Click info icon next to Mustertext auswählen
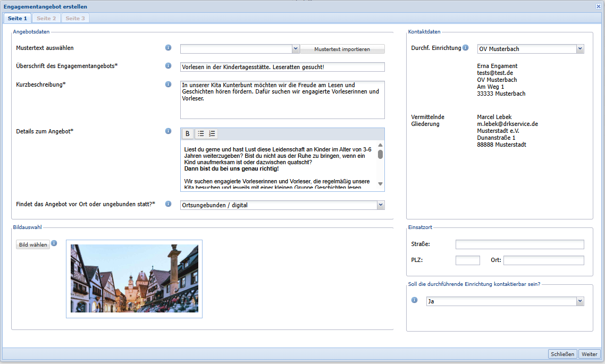The image size is (605, 364). [169, 48]
